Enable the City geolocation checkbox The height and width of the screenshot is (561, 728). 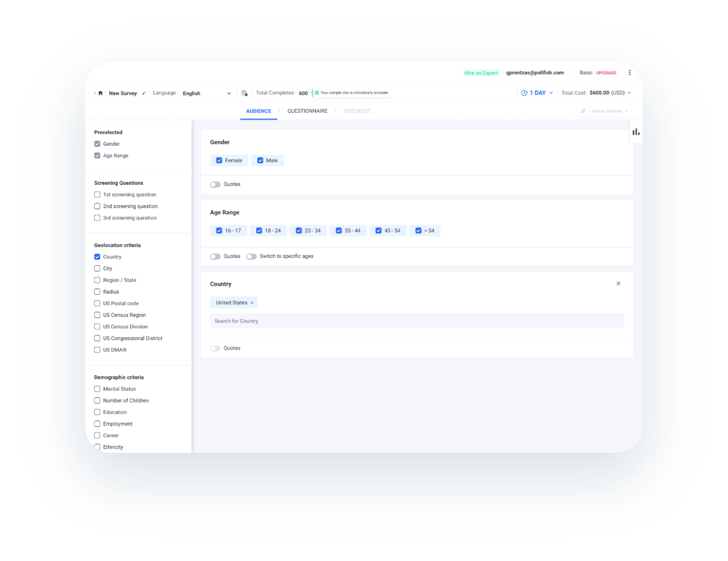97,269
